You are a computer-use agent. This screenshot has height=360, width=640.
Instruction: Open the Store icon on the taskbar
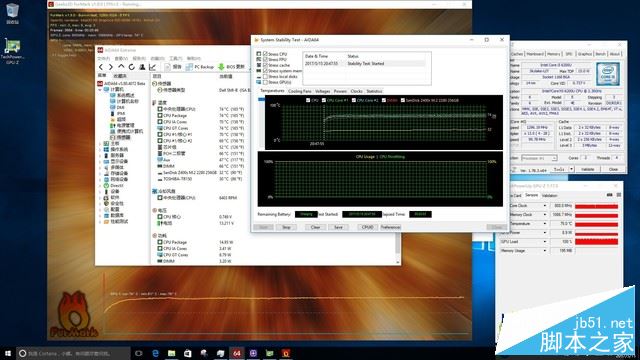188,353
